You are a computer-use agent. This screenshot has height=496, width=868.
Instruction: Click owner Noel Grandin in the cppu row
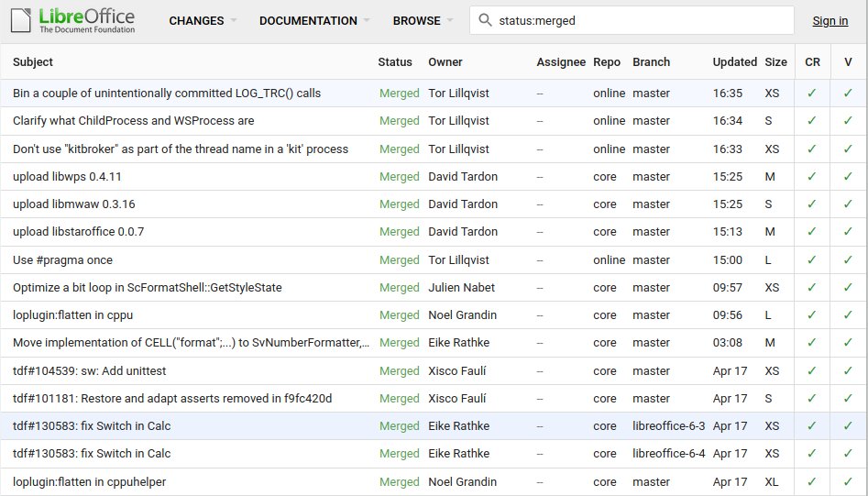point(462,315)
